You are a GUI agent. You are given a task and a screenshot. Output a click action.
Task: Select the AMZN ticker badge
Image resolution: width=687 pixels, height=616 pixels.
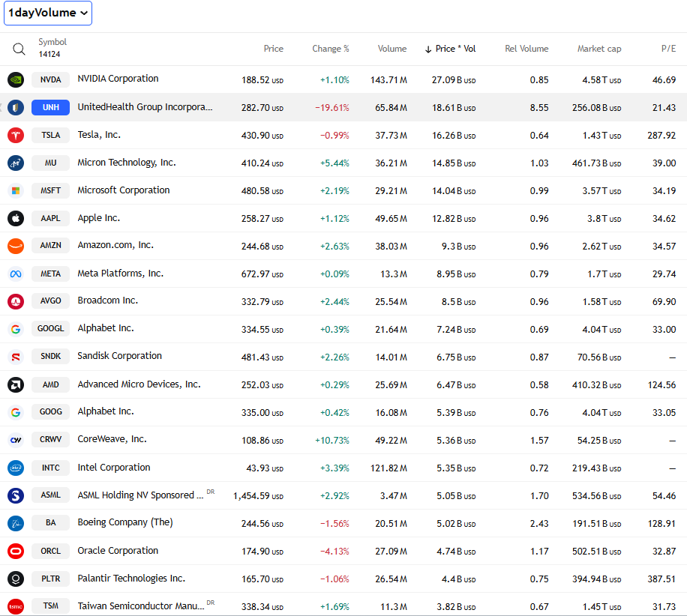51,246
